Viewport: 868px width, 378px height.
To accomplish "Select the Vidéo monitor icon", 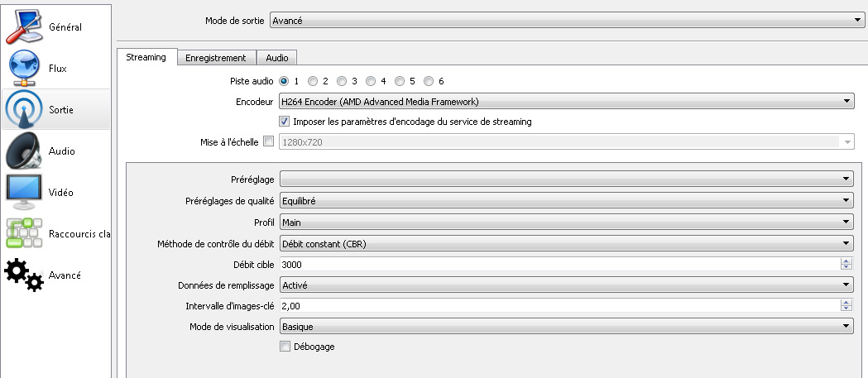I will 24,192.
